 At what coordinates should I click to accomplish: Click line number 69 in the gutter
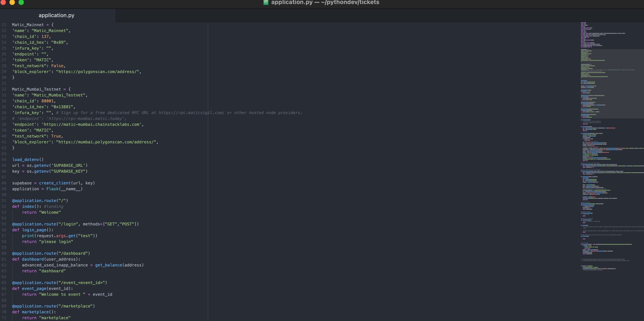4,306
